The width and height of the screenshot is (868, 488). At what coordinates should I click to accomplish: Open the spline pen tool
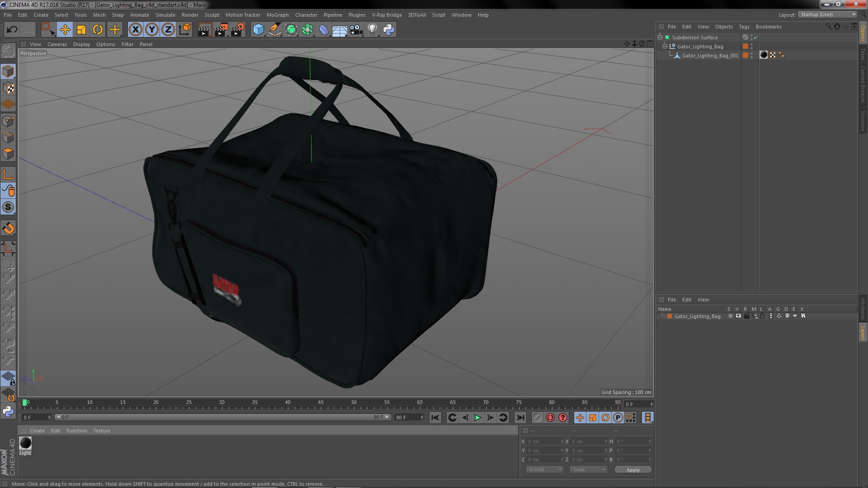coord(274,30)
